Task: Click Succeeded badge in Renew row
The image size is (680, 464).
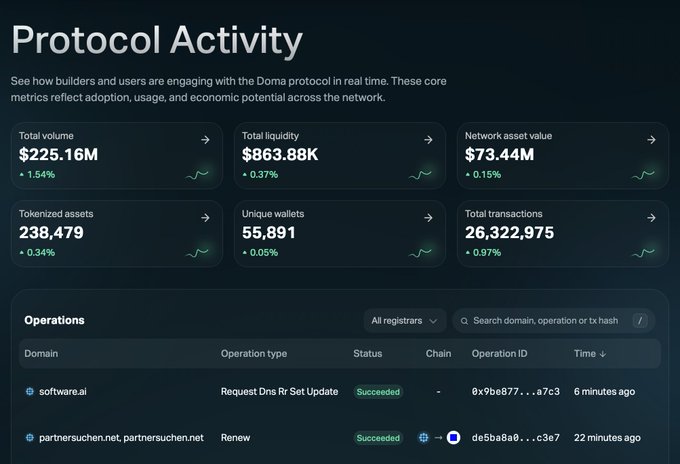Action: pyautogui.click(x=378, y=438)
